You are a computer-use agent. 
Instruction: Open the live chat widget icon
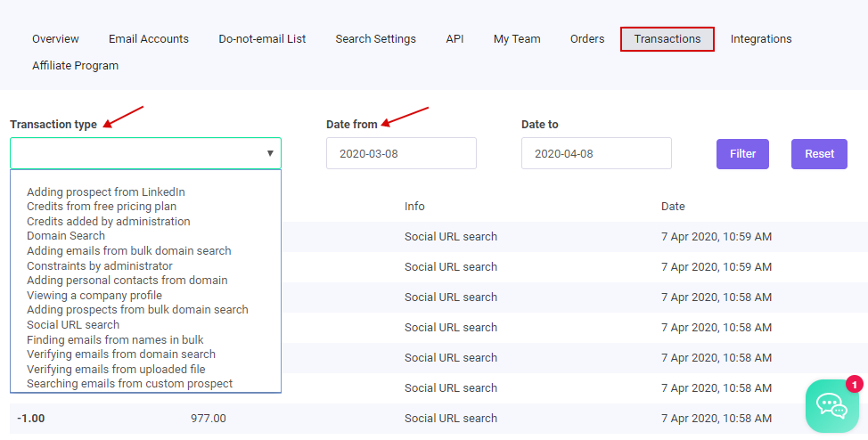tap(832, 405)
